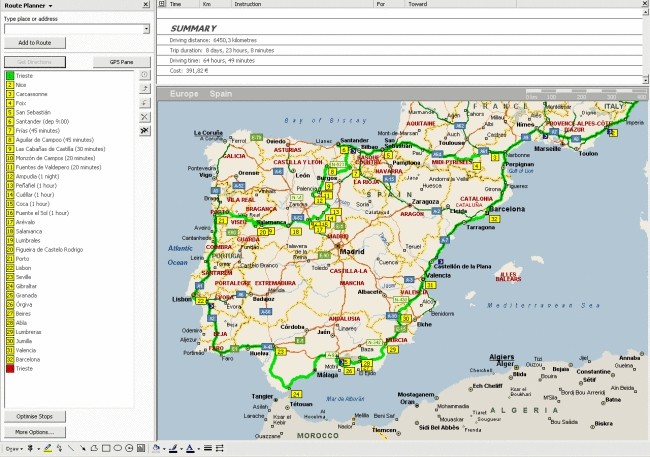Click inside the place or address field

(x=74, y=29)
